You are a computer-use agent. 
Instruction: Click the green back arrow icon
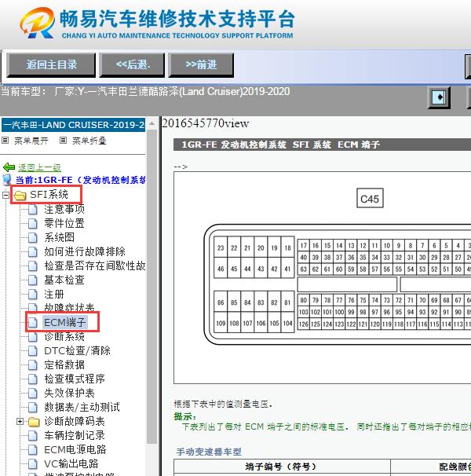[x=9, y=167]
